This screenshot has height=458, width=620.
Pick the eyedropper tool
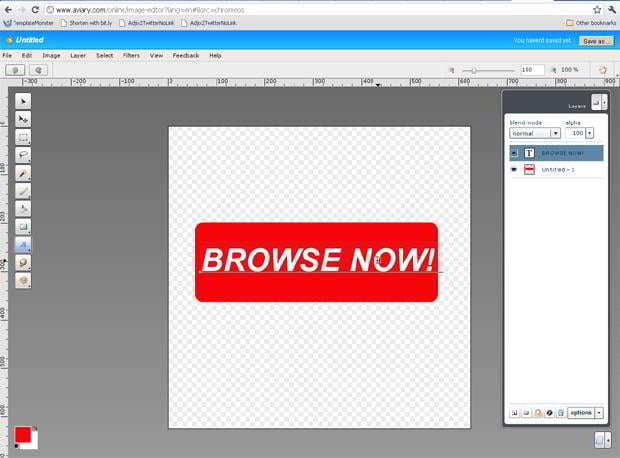coord(24,173)
